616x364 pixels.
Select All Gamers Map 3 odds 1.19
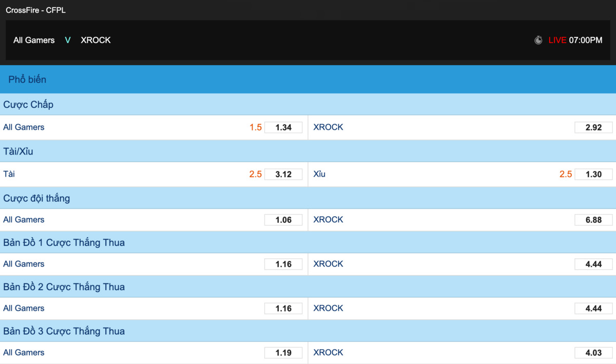[283, 353]
